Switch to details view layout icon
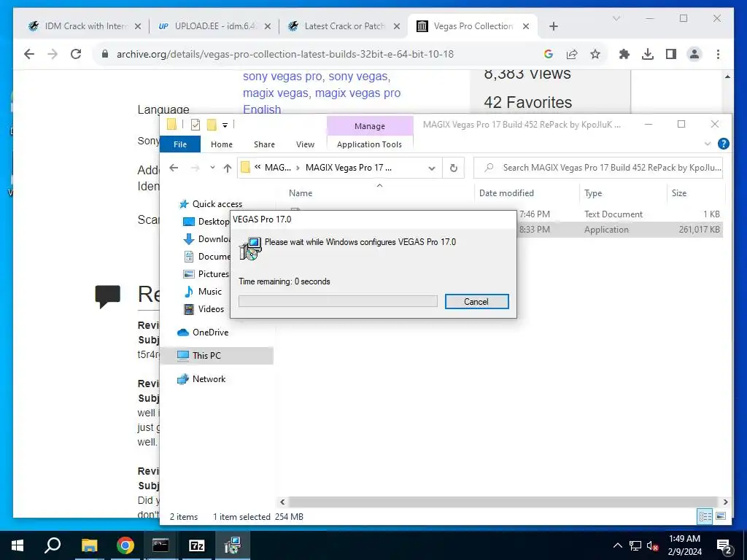Viewport: 747px width, 560px height. click(x=705, y=516)
